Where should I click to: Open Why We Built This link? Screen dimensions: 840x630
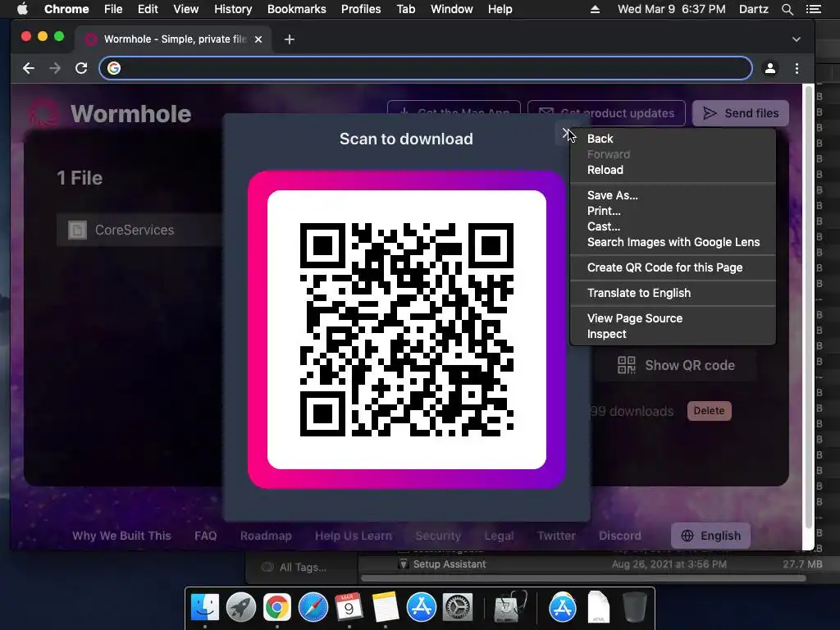click(121, 536)
